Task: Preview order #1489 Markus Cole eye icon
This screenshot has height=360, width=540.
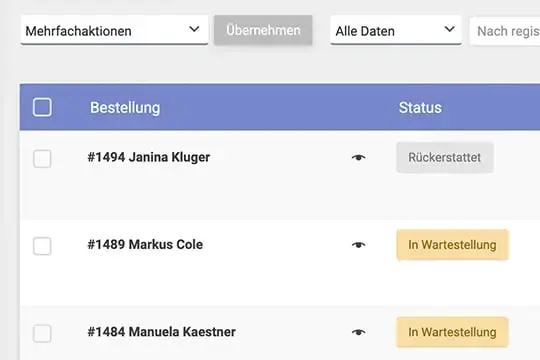Action: tap(359, 245)
